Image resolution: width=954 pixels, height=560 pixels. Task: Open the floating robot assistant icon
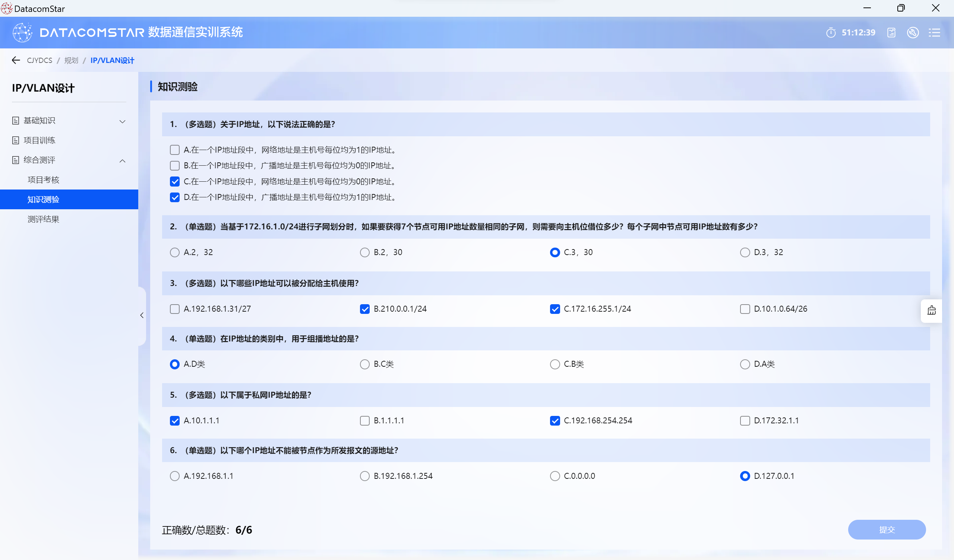(x=931, y=311)
